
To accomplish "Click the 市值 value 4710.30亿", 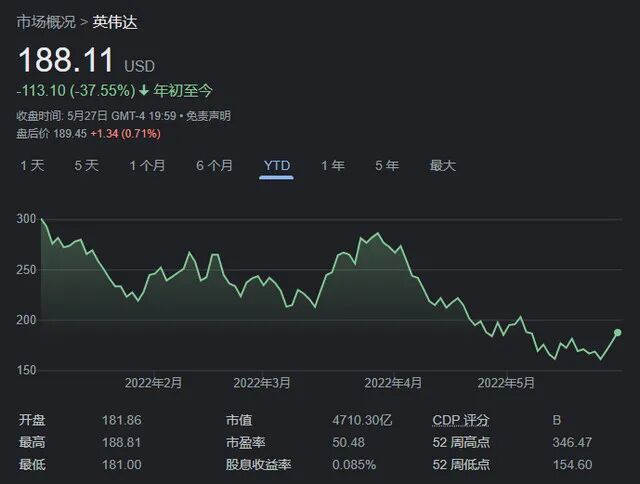I will 362,420.
